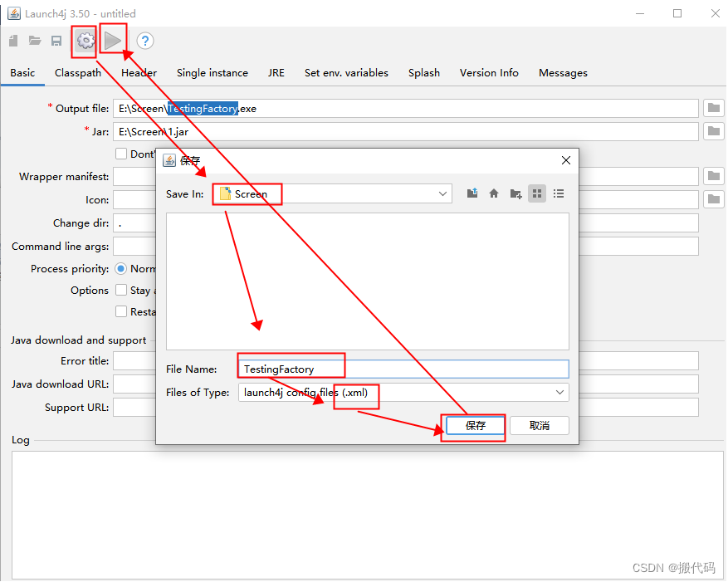Toggle the Stay alive option checkbox
Viewport: 728px width, 582px height.
coord(121,290)
